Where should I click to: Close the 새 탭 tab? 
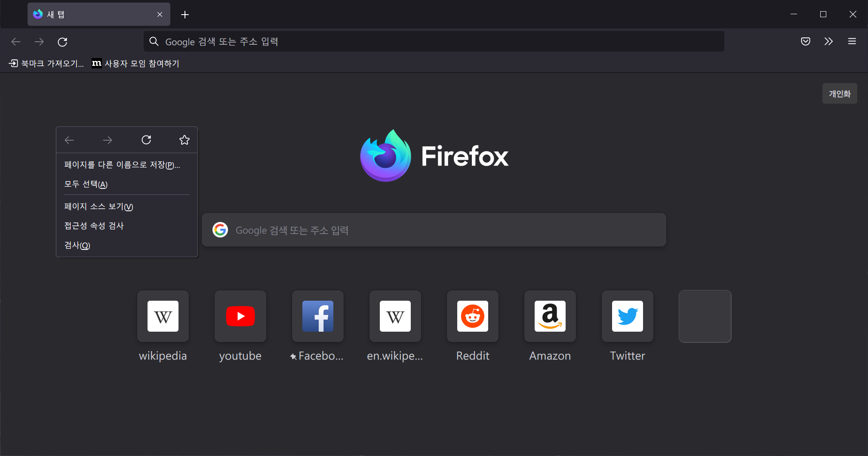[x=160, y=15]
